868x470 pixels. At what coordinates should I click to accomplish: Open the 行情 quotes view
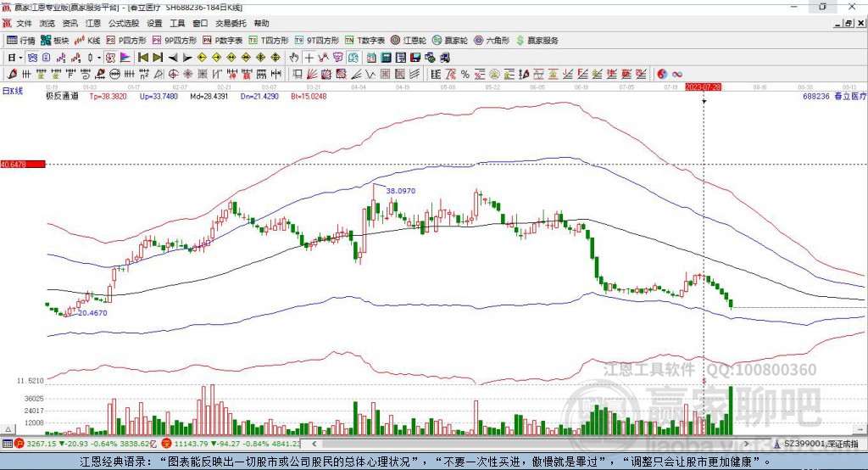[21, 41]
